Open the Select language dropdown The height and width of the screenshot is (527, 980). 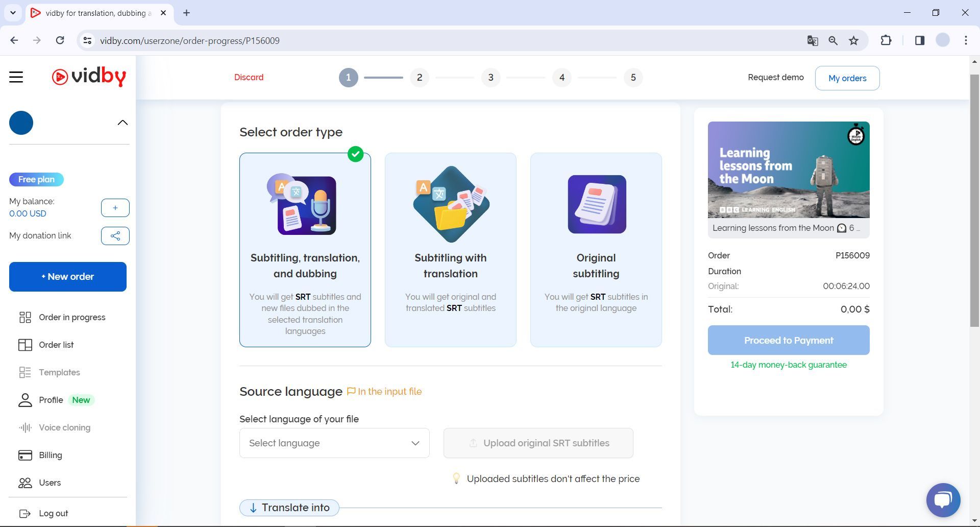(x=334, y=443)
